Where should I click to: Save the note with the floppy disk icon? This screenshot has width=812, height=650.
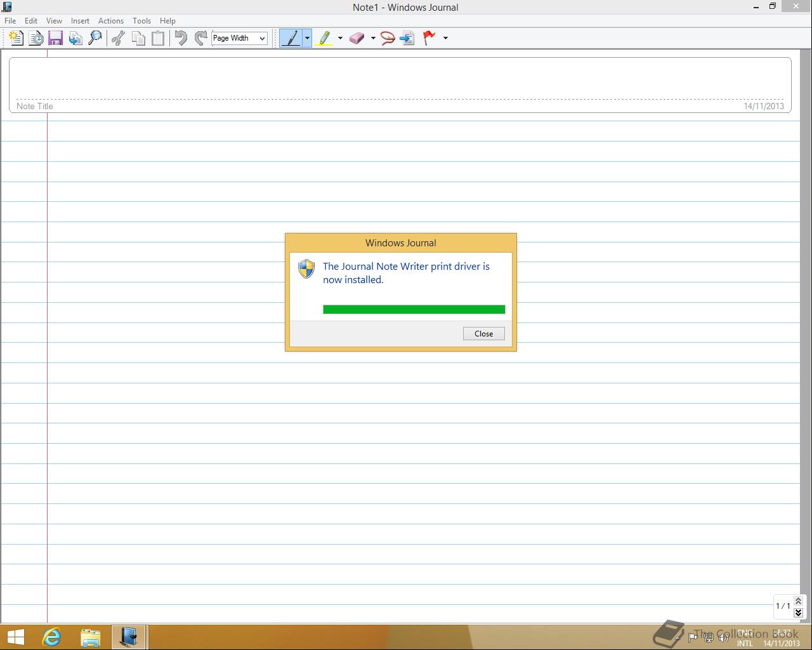[x=56, y=38]
